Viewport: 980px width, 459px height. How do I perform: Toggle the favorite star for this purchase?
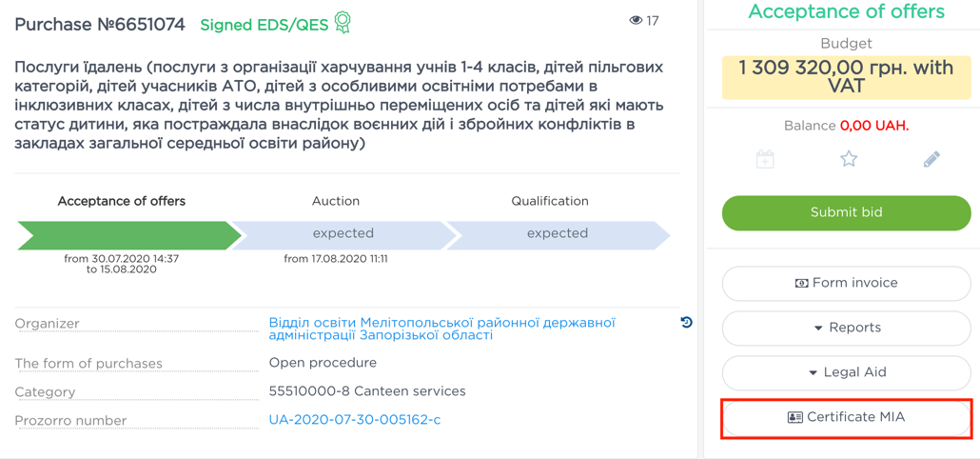849,159
